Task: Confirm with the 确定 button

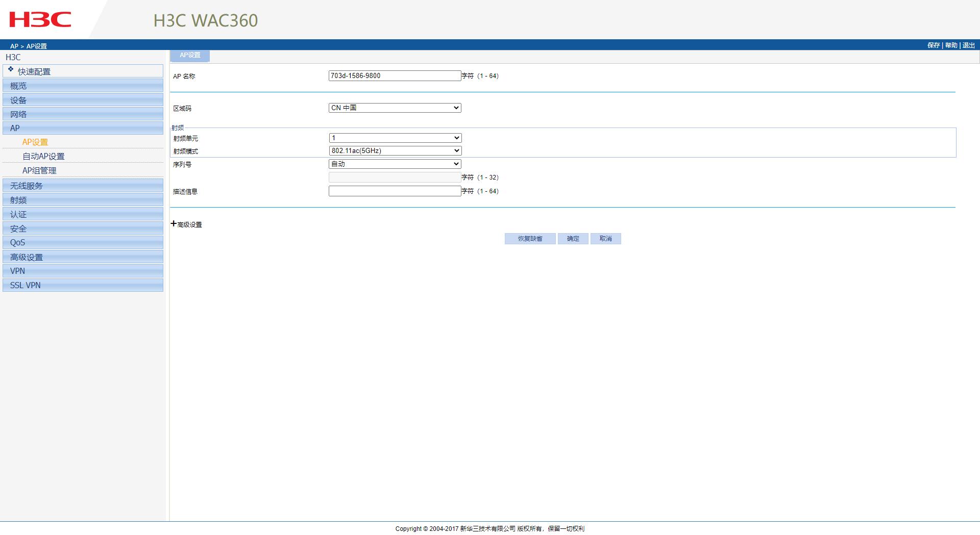Action: 573,239
